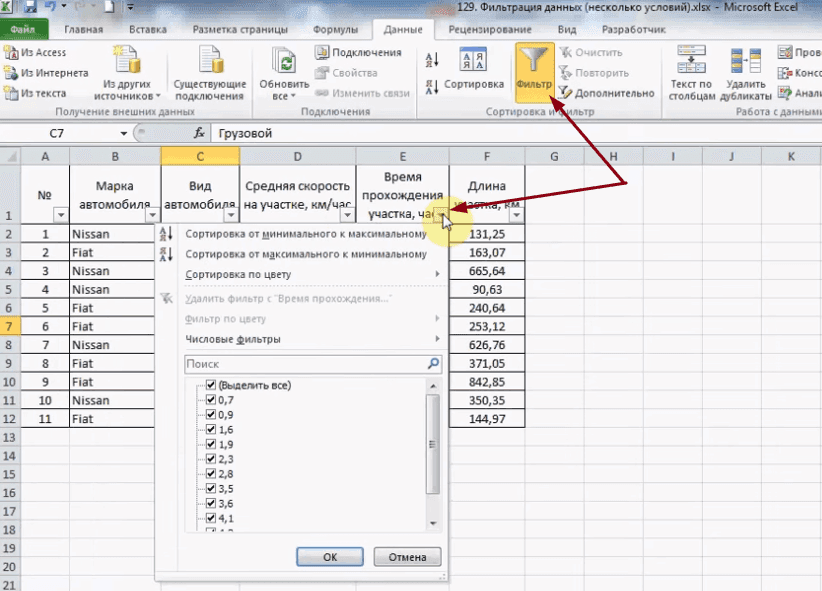The width and height of the screenshot is (822, 591).
Task: Open Existing Connections icon
Action: [209, 70]
